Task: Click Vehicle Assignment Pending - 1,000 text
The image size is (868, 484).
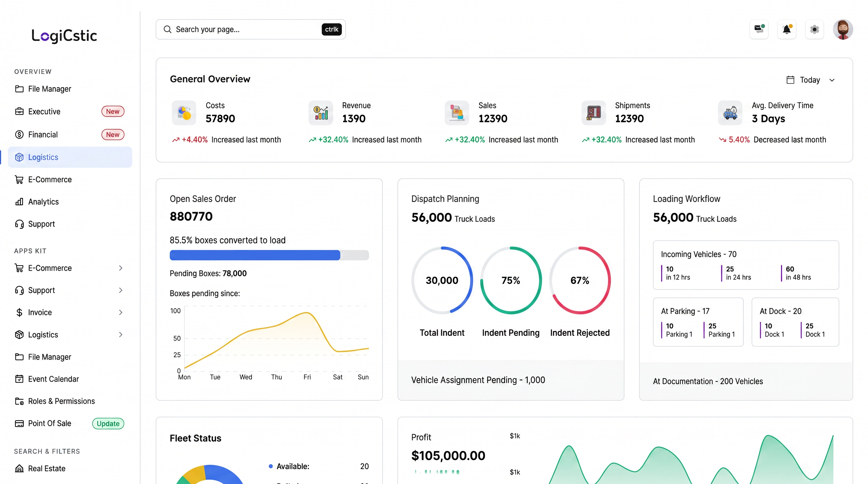Action: click(x=478, y=380)
